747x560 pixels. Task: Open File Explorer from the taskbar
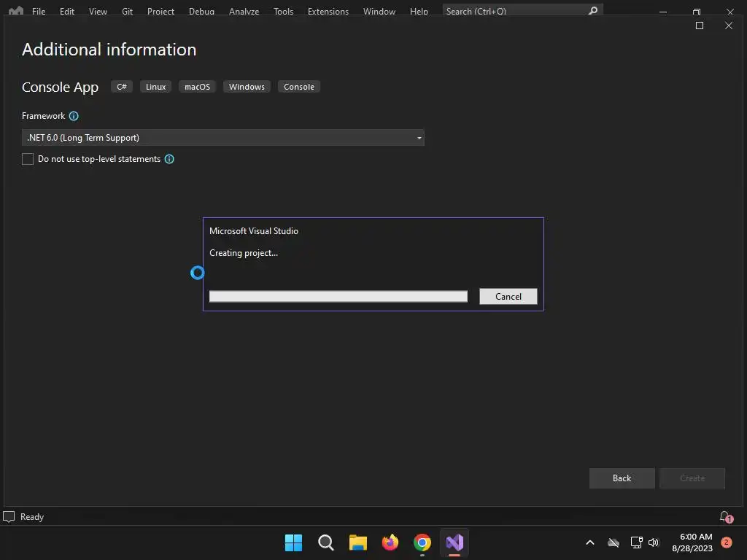pyautogui.click(x=357, y=542)
